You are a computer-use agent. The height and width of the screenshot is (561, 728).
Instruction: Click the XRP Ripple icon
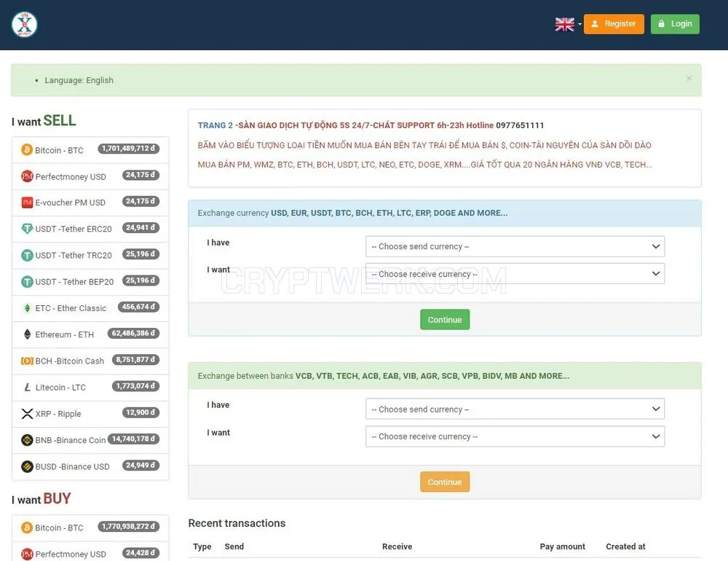coord(27,414)
